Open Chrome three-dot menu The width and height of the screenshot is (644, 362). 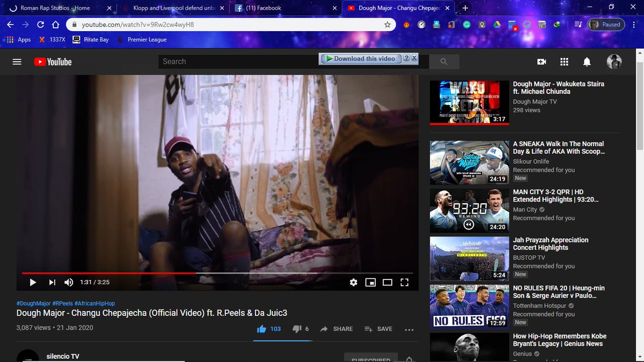pyautogui.click(x=634, y=25)
